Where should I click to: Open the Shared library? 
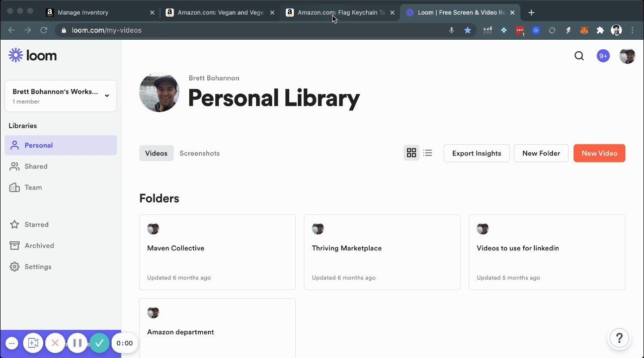pos(61,166)
